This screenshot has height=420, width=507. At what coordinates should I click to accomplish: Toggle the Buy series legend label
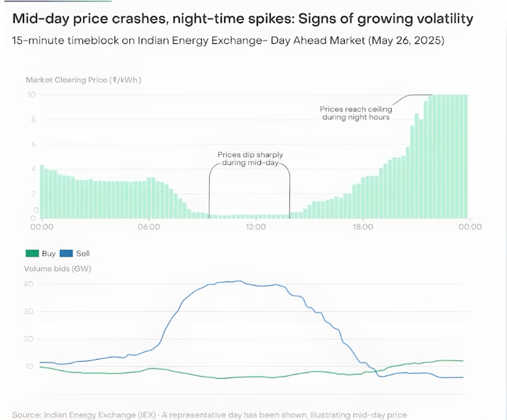(x=48, y=253)
